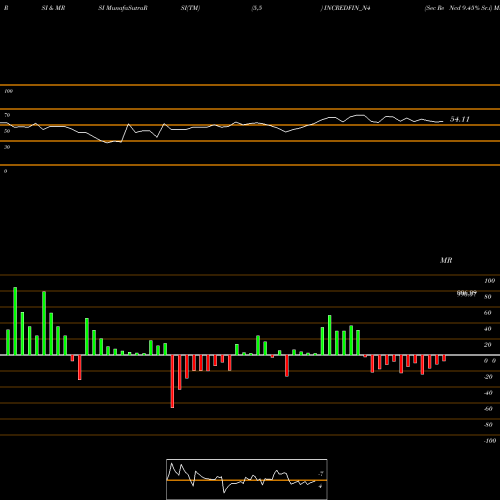This screenshot has width=500, height=500.
Task: Select the 'SI(TM)' header label
Action: coord(190,8)
